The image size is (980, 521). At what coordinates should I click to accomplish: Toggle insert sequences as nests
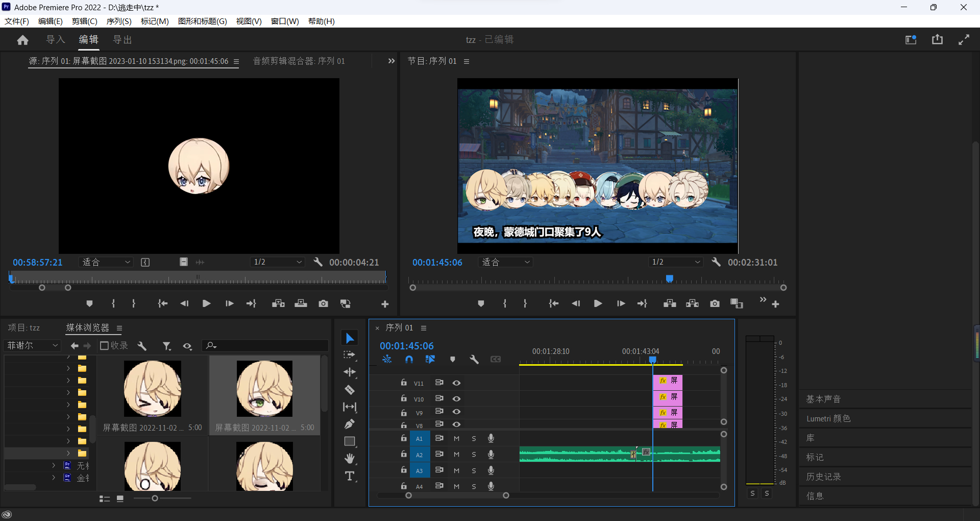[x=387, y=360]
